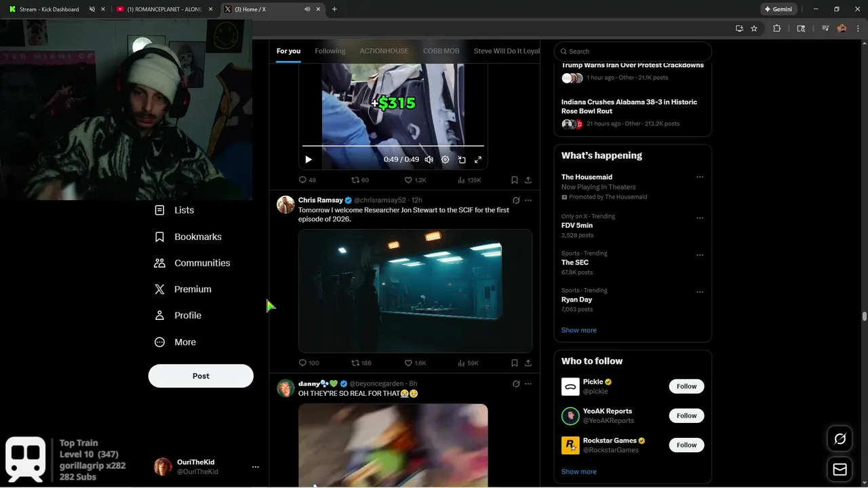The width and height of the screenshot is (868, 488).
Task: Share the $315 video post
Action: pos(528,180)
